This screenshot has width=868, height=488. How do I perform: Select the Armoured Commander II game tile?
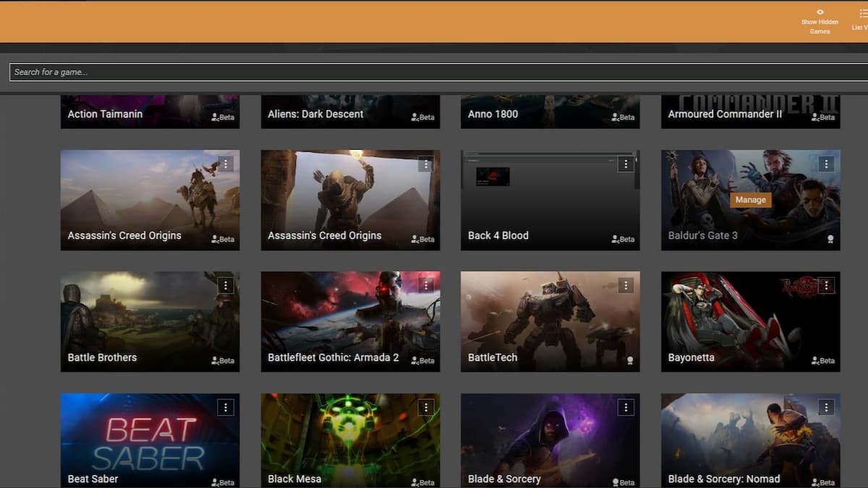click(750, 112)
